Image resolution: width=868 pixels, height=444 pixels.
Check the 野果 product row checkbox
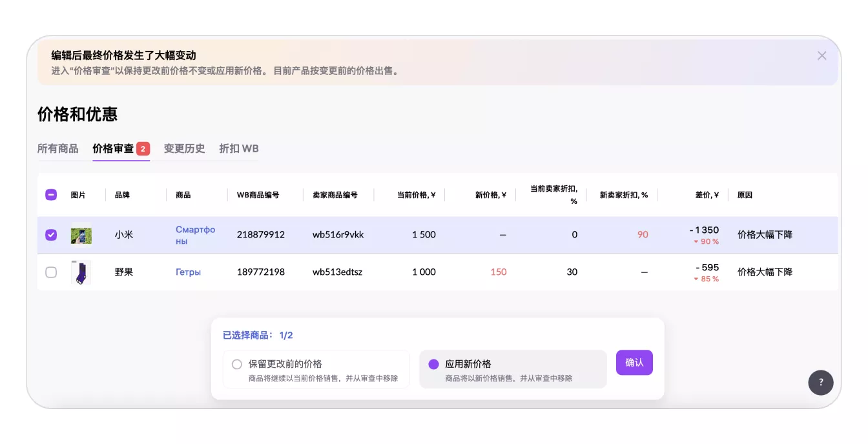[51, 272]
